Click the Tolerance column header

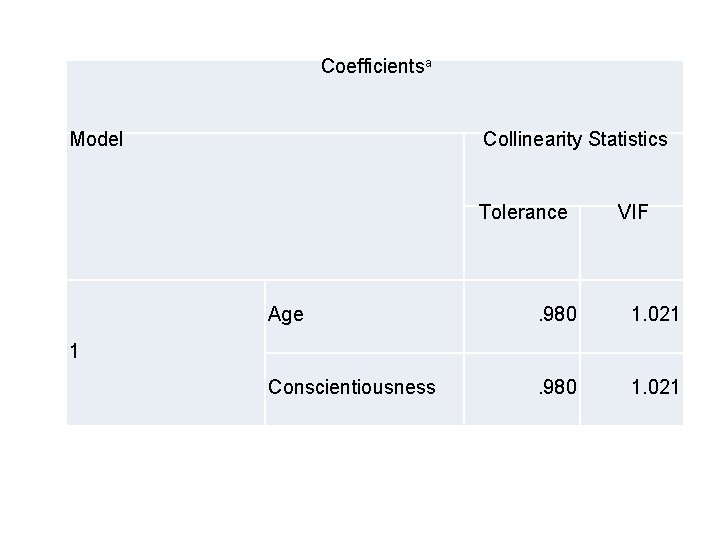[523, 212]
